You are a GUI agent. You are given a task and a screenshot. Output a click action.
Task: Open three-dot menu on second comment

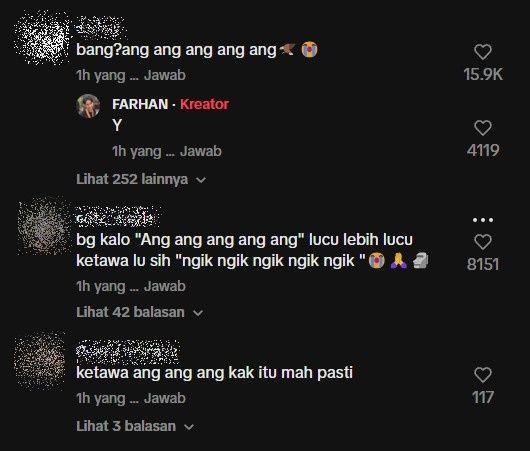pyautogui.click(x=483, y=220)
